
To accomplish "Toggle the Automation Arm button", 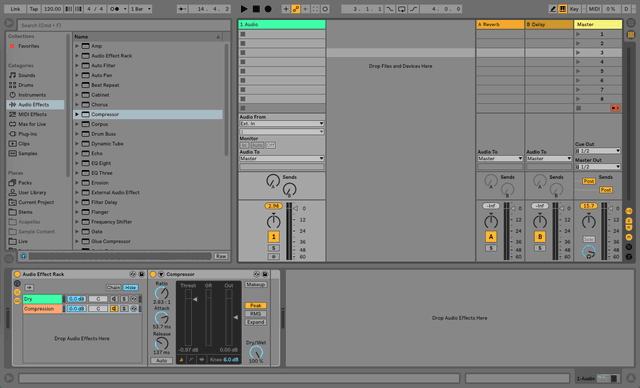I will pyautogui.click(x=296, y=9).
